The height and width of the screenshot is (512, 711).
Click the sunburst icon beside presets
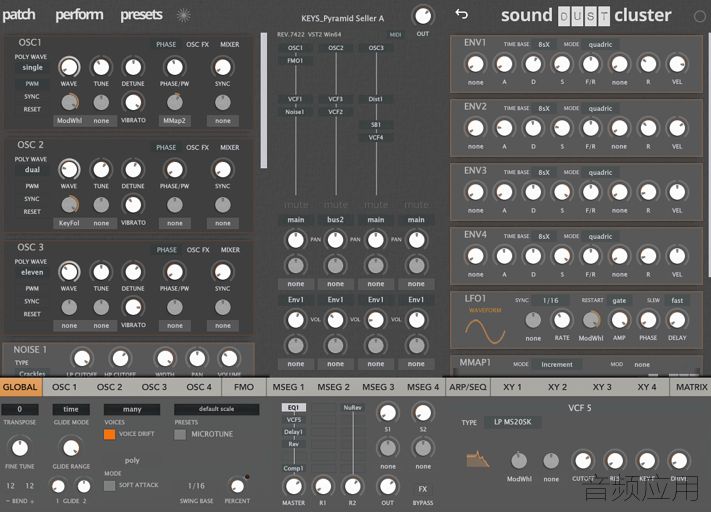[x=183, y=15]
